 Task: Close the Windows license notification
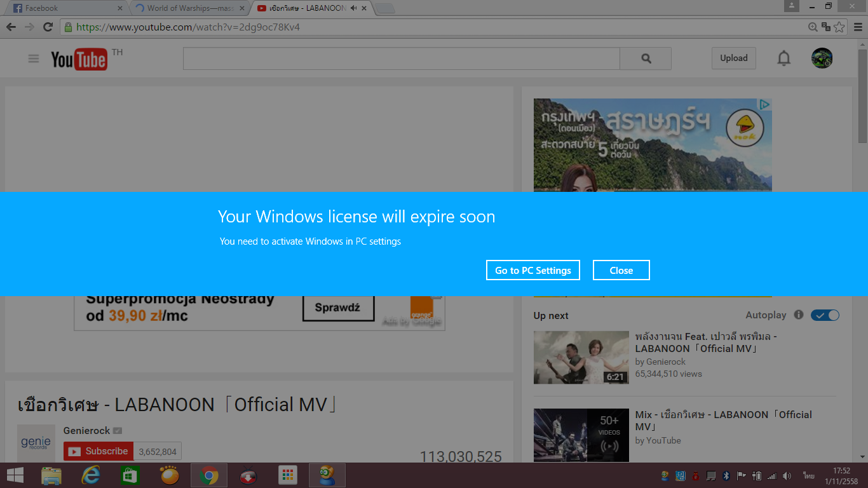click(621, 270)
